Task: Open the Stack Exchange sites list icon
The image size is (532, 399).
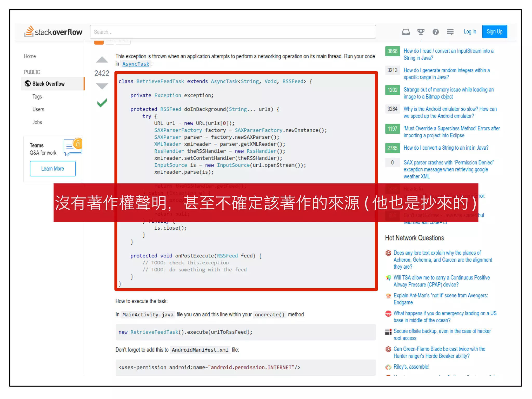Action: [450, 32]
